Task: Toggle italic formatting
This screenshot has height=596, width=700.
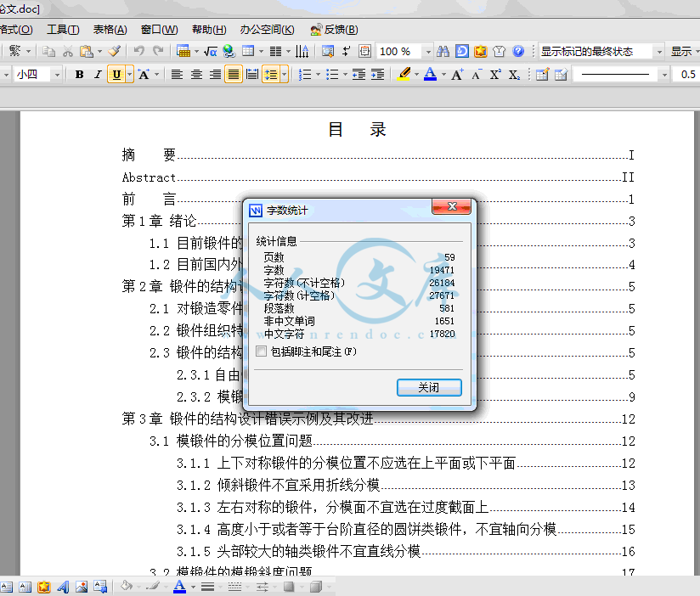Action: [98, 75]
